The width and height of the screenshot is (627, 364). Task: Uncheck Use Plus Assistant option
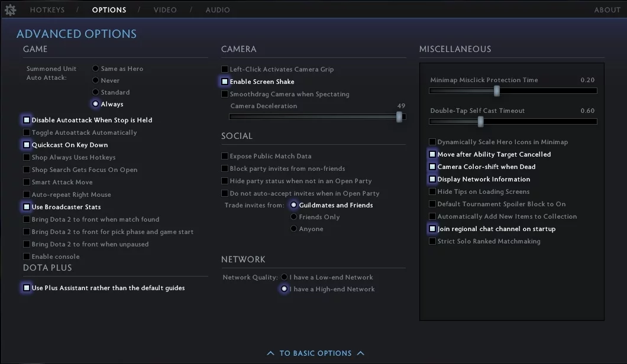(27, 288)
